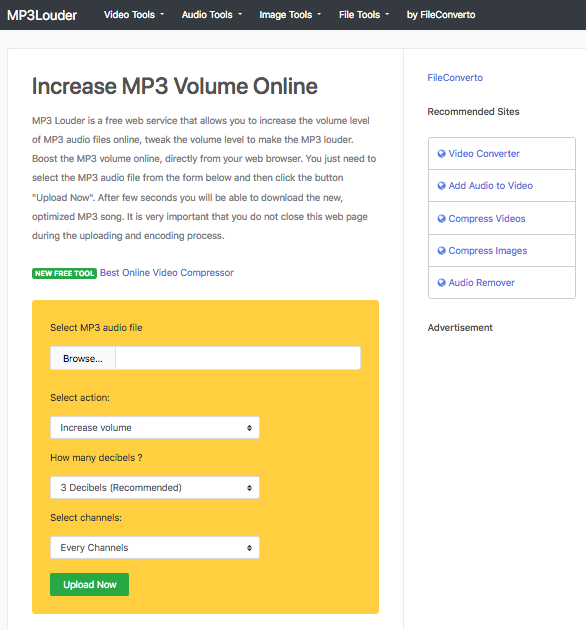Open the Add Audio to Video link
Image resolution: width=586 pixels, height=630 pixels.
coord(490,186)
